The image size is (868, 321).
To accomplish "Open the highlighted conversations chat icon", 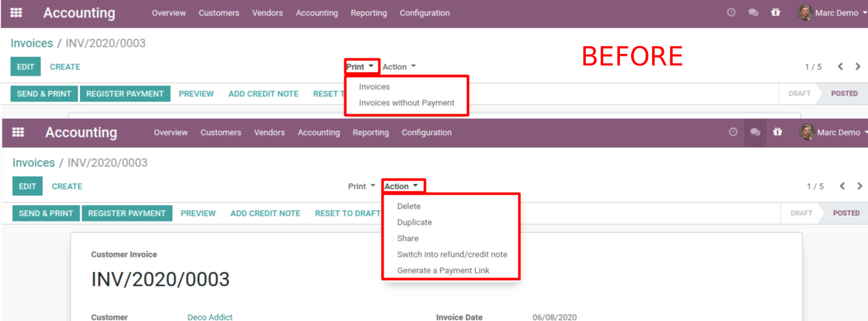I will 755,132.
